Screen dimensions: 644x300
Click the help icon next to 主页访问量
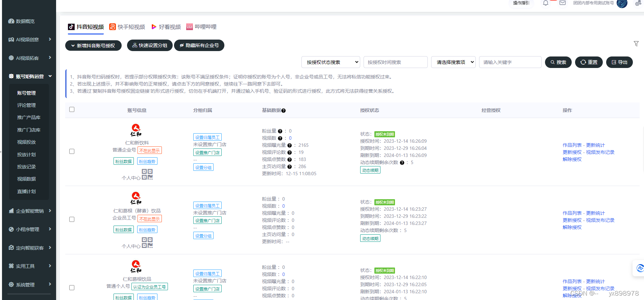[x=290, y=167]
